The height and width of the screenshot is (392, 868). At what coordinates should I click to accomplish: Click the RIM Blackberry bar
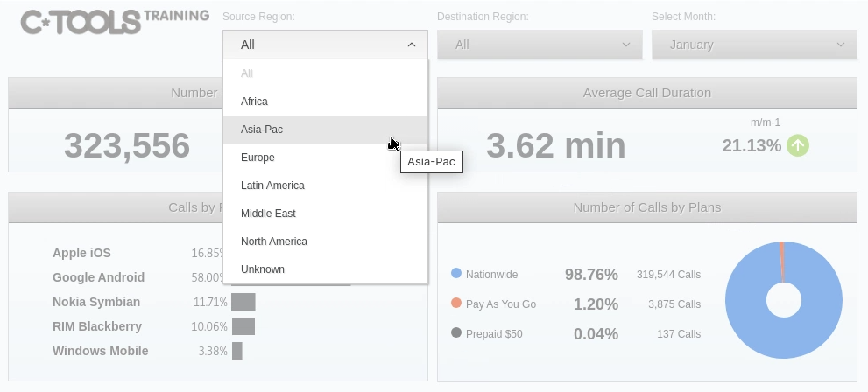click(243, 326)
